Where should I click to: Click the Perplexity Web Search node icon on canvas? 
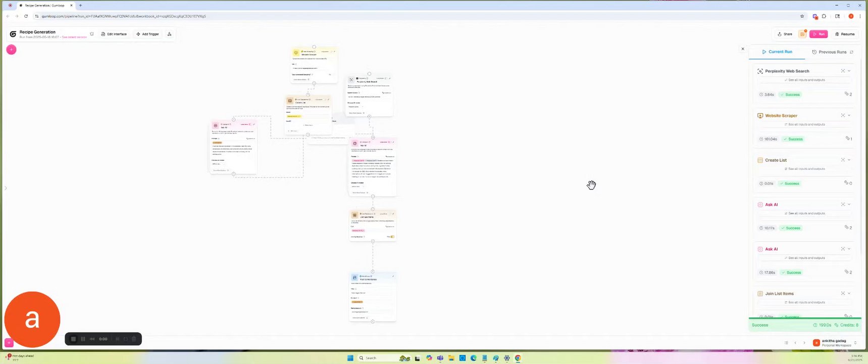(351, 80)
